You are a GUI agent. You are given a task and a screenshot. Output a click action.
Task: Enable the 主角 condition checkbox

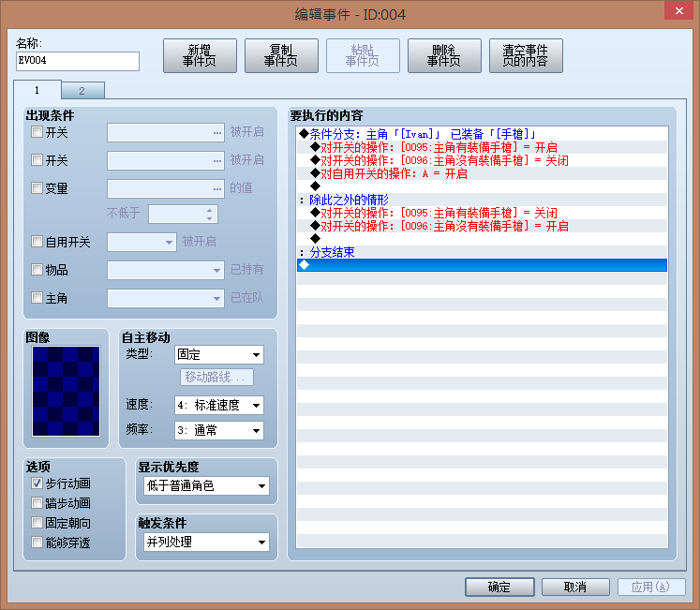[x=37, y=298]
